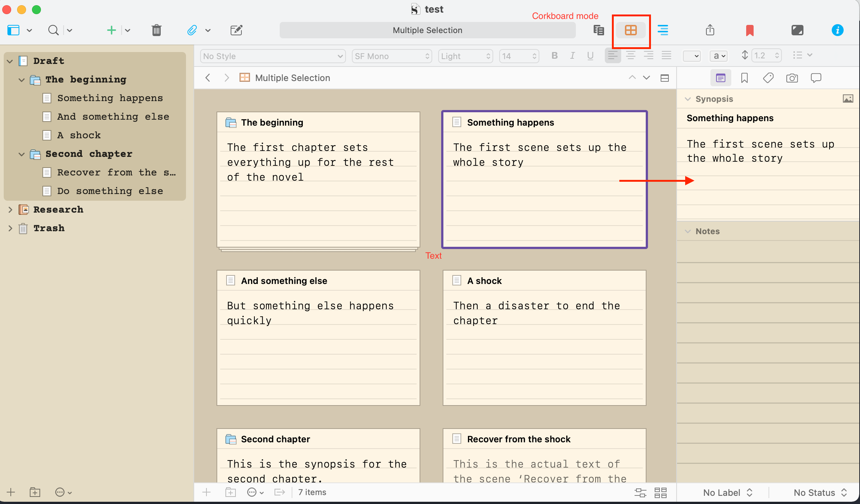This screenshot has width=860, height=504.
Task: Toggle the Inspector info button
Action: pos(837,30)
